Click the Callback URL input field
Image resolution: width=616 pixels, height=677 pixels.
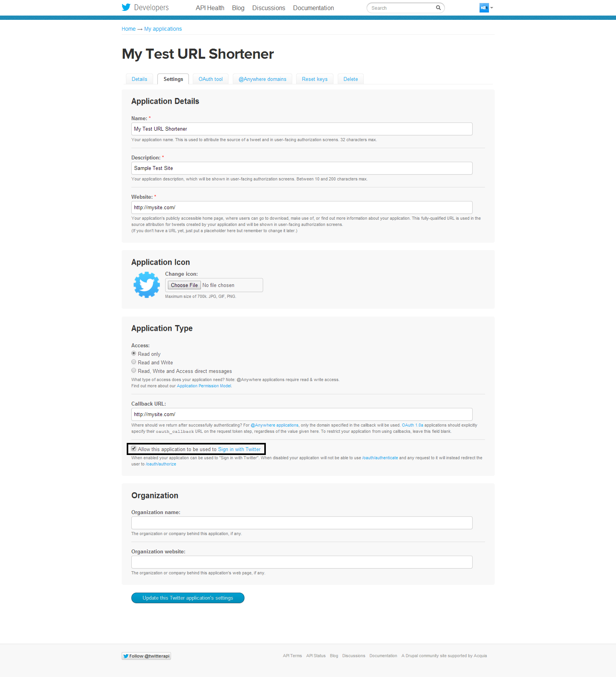(302, 414)
